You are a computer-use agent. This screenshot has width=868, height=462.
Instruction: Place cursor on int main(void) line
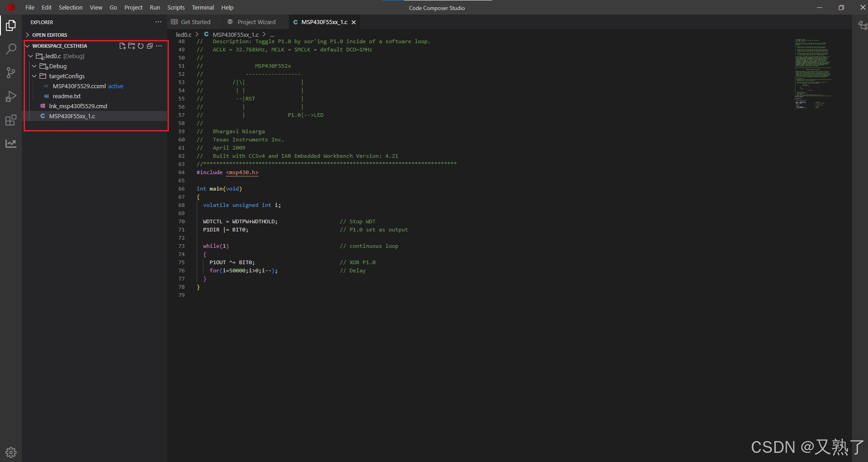tap(219, 189)
